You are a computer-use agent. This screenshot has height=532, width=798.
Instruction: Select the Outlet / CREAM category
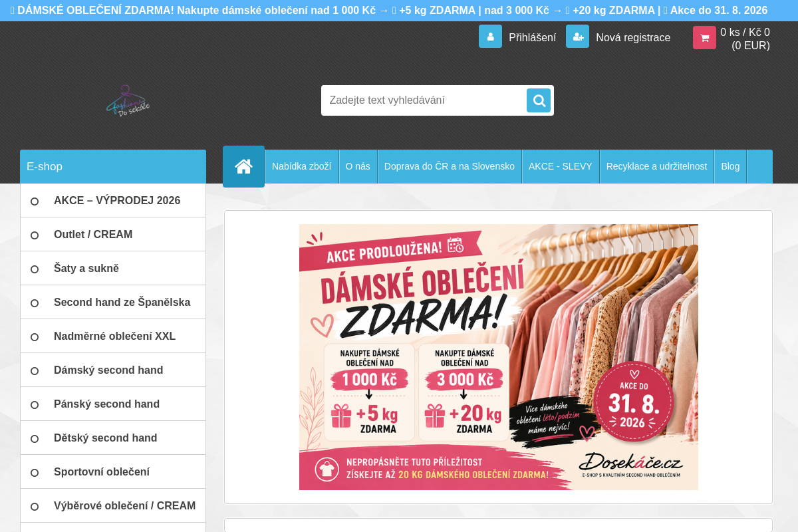point(113,234)
